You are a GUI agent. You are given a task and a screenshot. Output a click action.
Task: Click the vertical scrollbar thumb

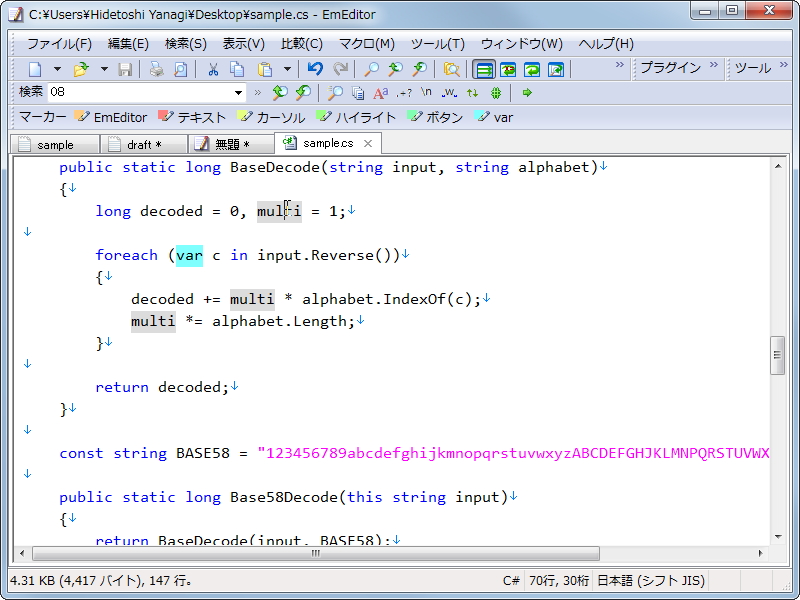777,355
